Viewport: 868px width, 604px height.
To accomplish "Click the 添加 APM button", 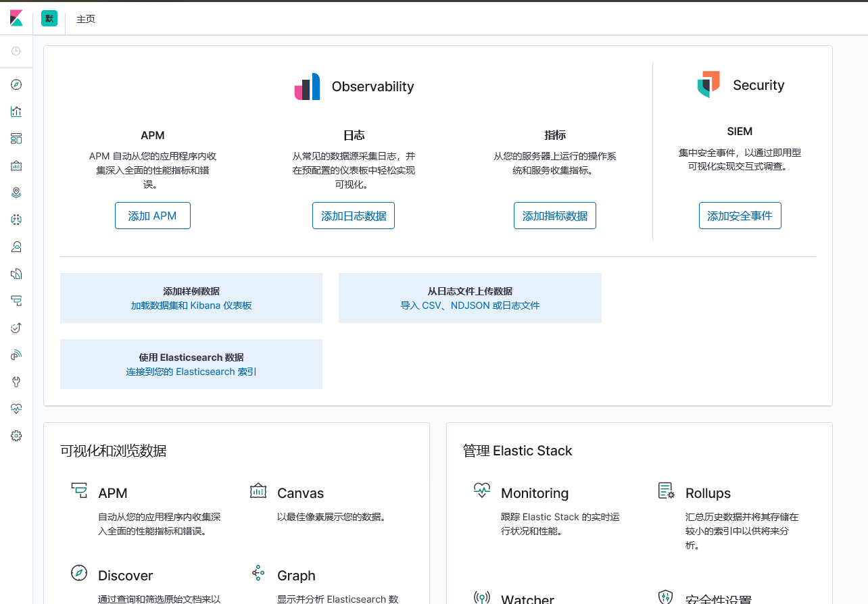I will [153, 216].
